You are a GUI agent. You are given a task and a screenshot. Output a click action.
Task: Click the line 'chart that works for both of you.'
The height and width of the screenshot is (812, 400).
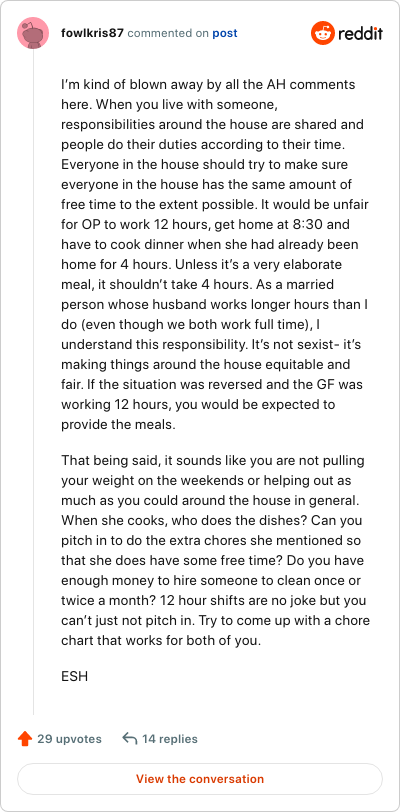tap(161, 640)
